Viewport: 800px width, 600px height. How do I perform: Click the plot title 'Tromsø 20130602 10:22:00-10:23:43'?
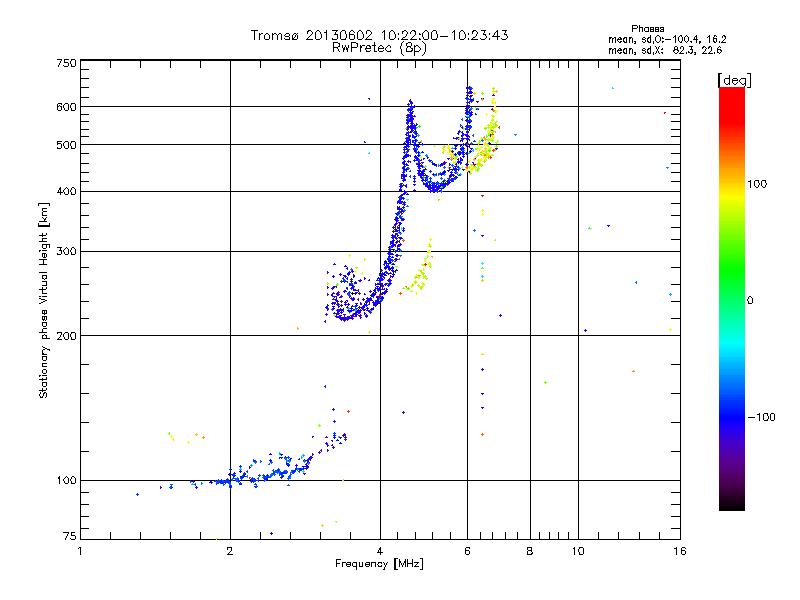pyautogui.click(x=379, y=35)
